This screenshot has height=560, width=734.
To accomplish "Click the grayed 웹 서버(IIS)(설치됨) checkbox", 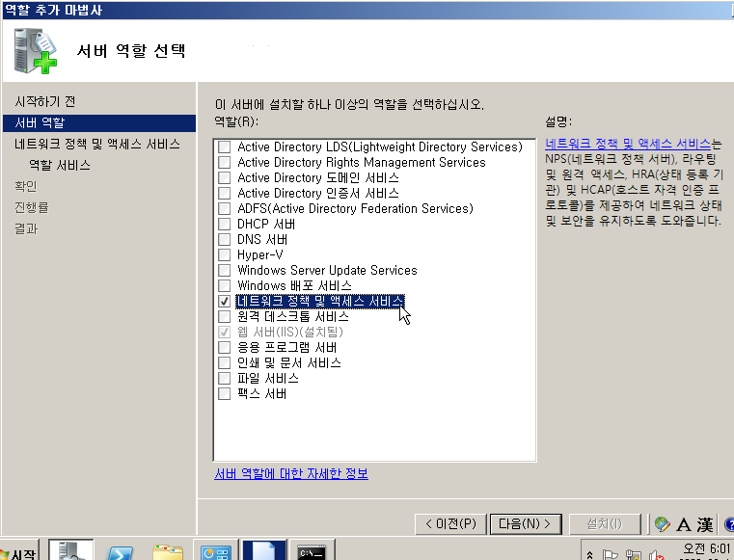I will 224,333.
